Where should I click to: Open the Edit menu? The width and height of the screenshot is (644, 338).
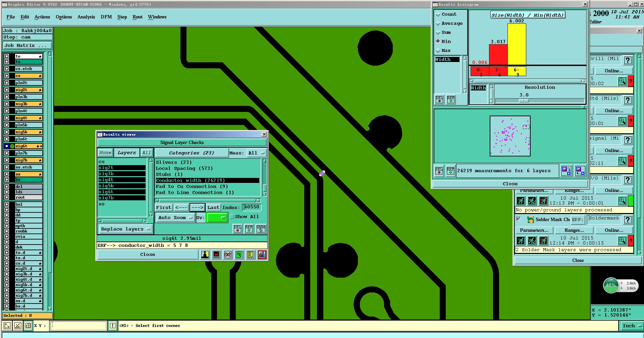pyautogui.click(x=25, y=17)
